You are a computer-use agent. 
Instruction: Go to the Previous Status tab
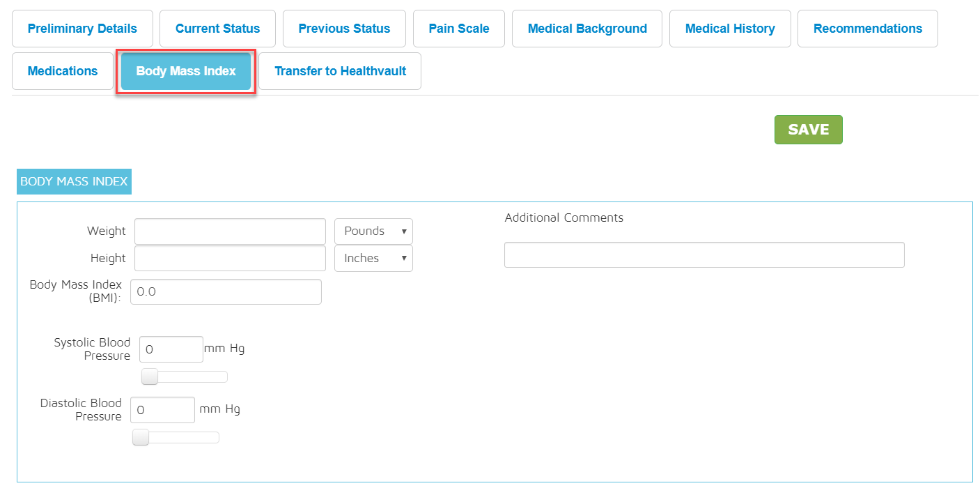[x=344, y=29]
